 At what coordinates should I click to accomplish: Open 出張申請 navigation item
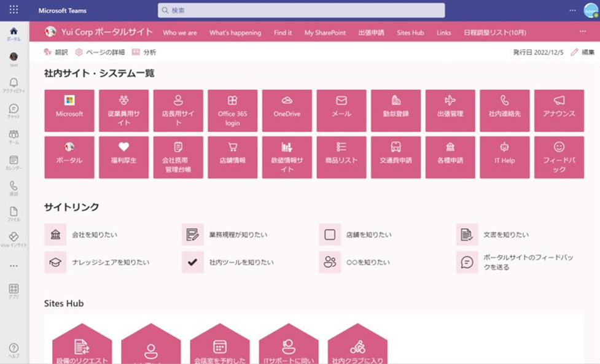pos(371,33)
